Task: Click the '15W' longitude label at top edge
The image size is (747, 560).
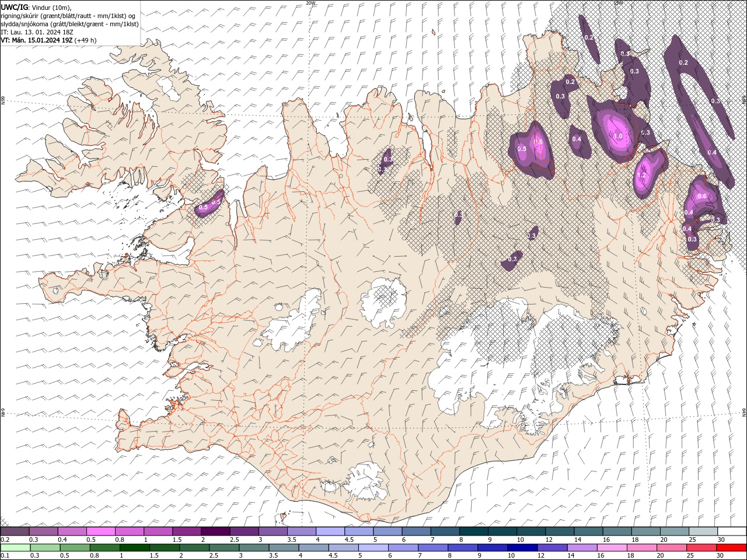Action: point(617,3)
